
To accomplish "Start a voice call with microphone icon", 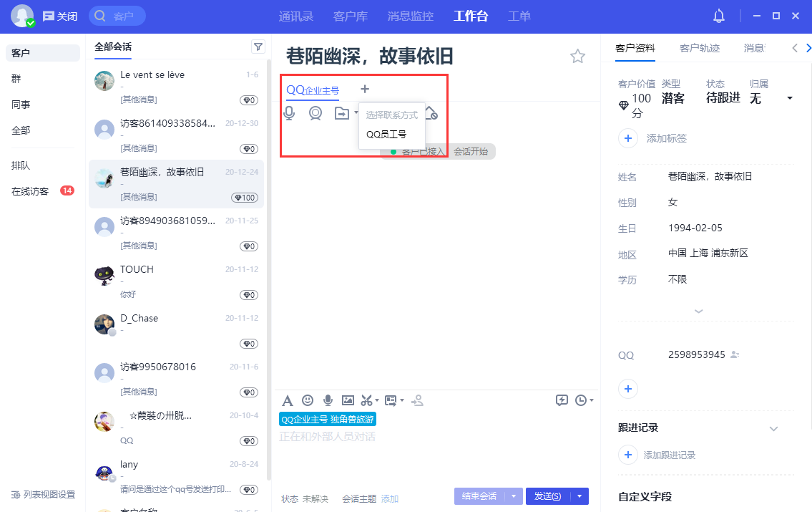I will point(290,113).
